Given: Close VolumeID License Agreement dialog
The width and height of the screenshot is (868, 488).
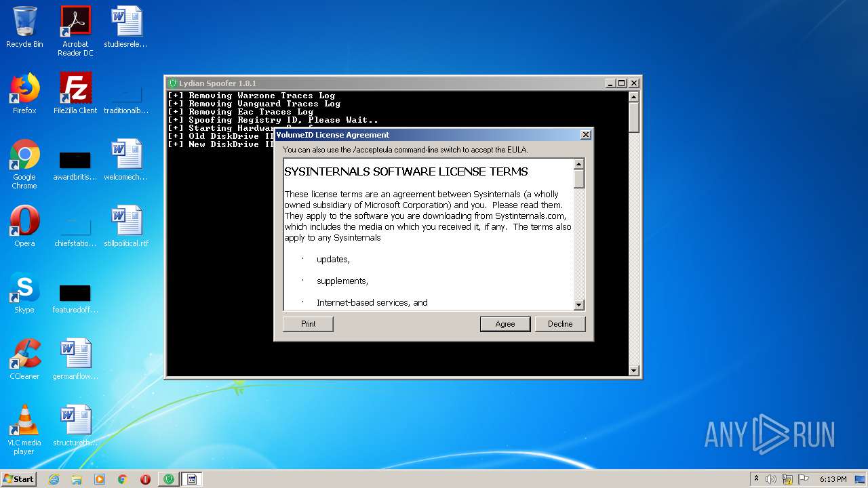Looking at the screenshot, I should (x=586, y=135).
